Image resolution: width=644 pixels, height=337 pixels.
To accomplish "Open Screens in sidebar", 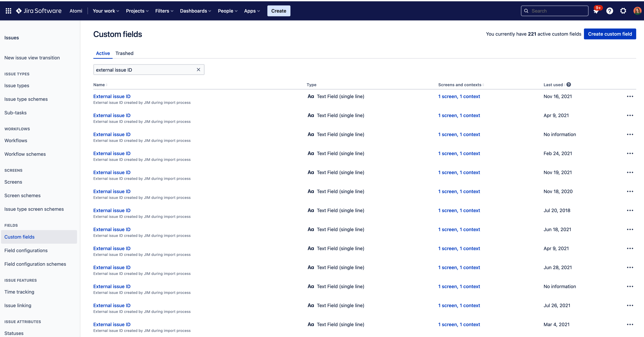I will coord(13,182).
